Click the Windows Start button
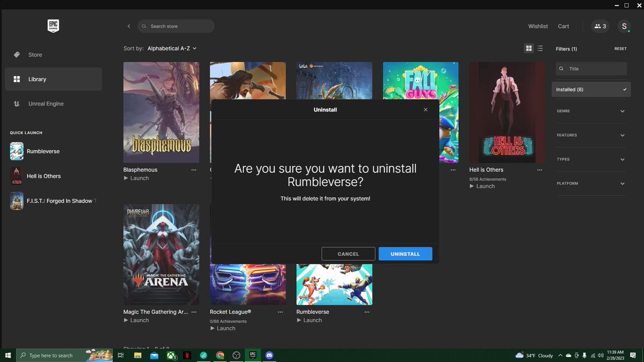 (8, 356)
